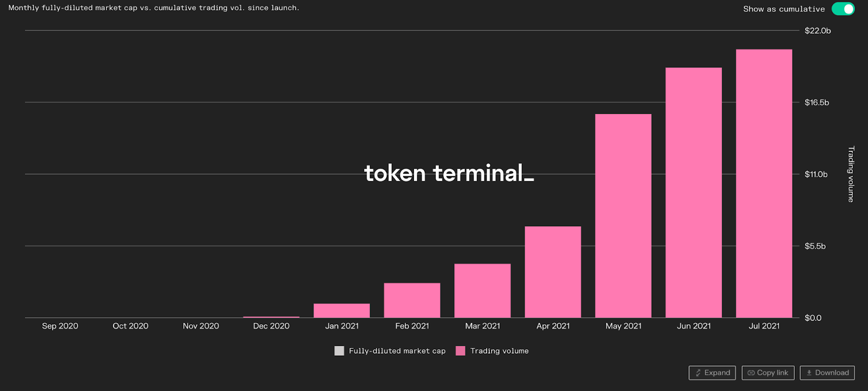Toggle the Show as cumulative switch
The image size is (868, 391).
[843, 9]
